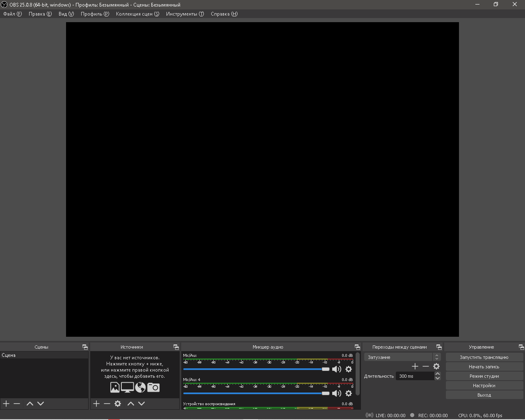This screenshot has width=525, height=420.
Task: Click CPU: 0.8%, 60.00 fps status text
Action: pos(480,415)
